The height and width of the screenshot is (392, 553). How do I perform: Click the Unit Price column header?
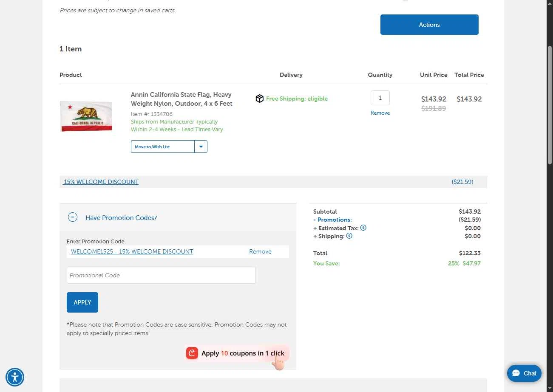[434, 75]
